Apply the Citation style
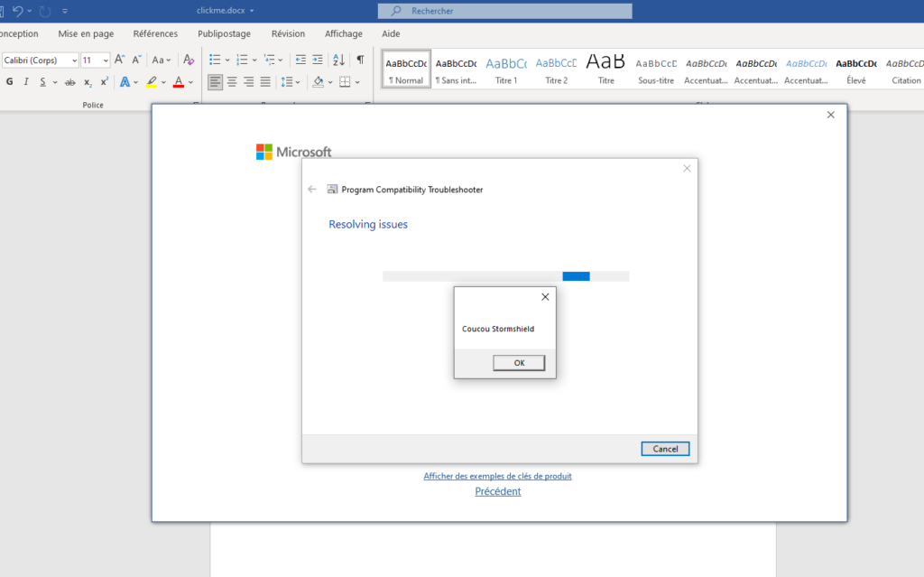The height and width of the screenshot is (577, 924). (x=905, y=70)
